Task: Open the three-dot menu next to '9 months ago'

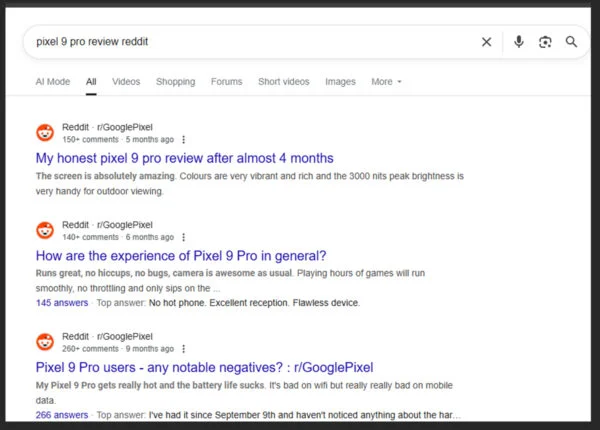Action: tap(184, 349)
